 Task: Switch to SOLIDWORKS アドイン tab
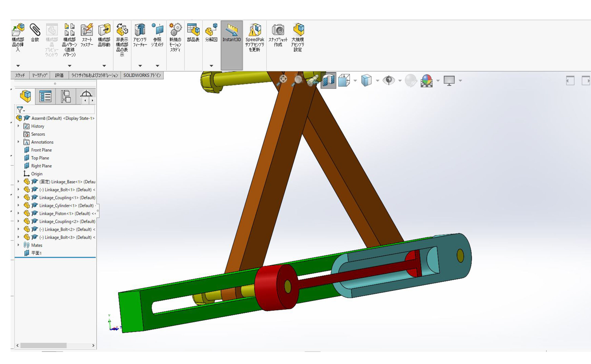(142, 75)
